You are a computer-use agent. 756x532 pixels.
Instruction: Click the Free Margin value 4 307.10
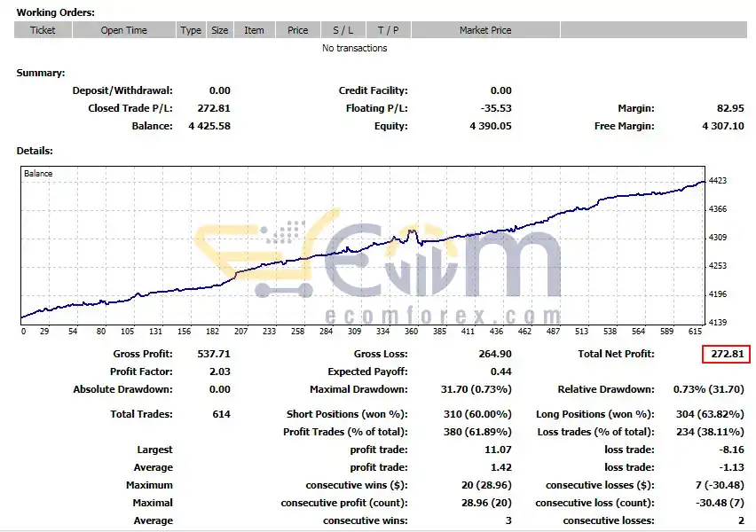coord(723,126)
